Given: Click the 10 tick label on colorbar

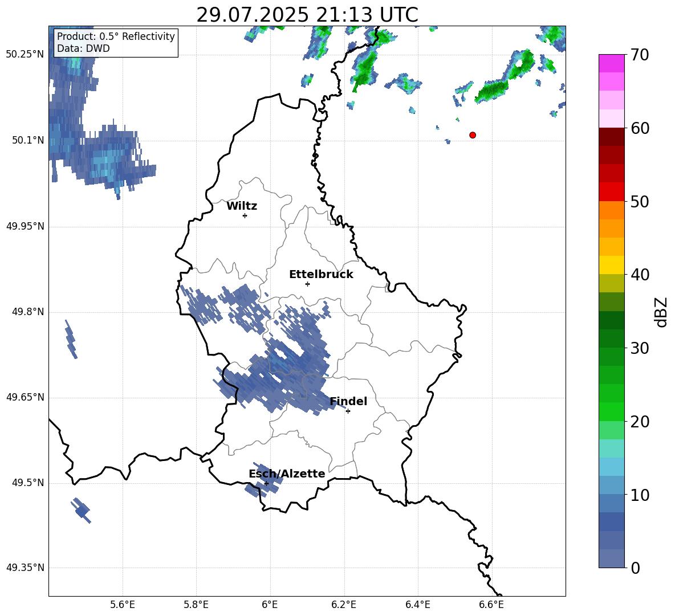Looking at the screenshot, I should [x=640, y=495].
